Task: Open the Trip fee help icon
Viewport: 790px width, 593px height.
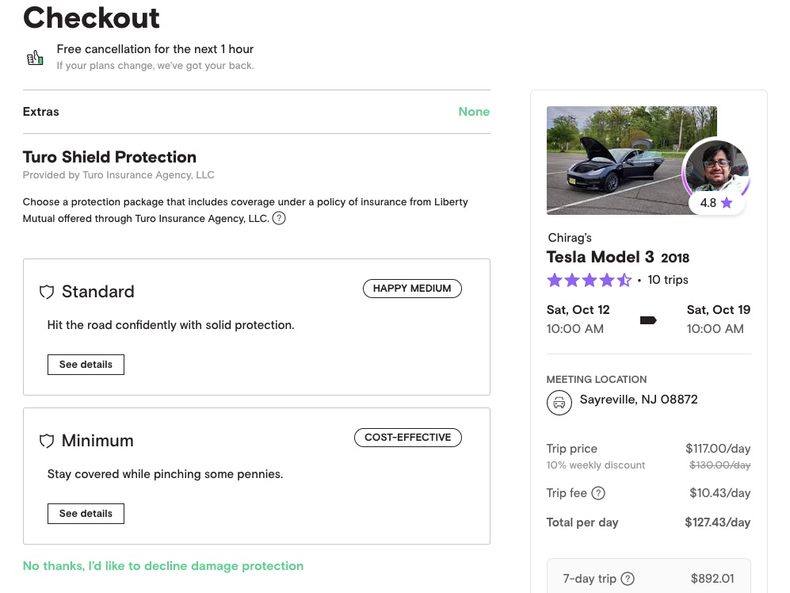Action: click(x=598, y=493)
